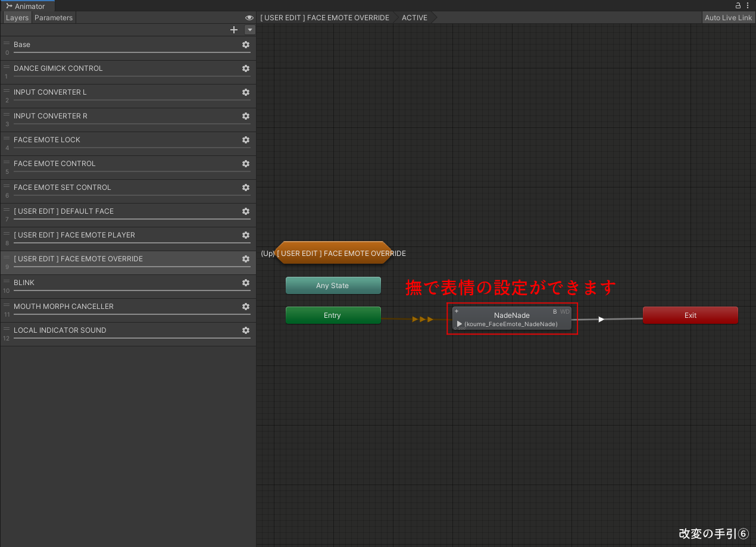Viewport: 756px width, 547px height.
Task: Open the three-dot overflow menu top right
Action: pos(749,5)
